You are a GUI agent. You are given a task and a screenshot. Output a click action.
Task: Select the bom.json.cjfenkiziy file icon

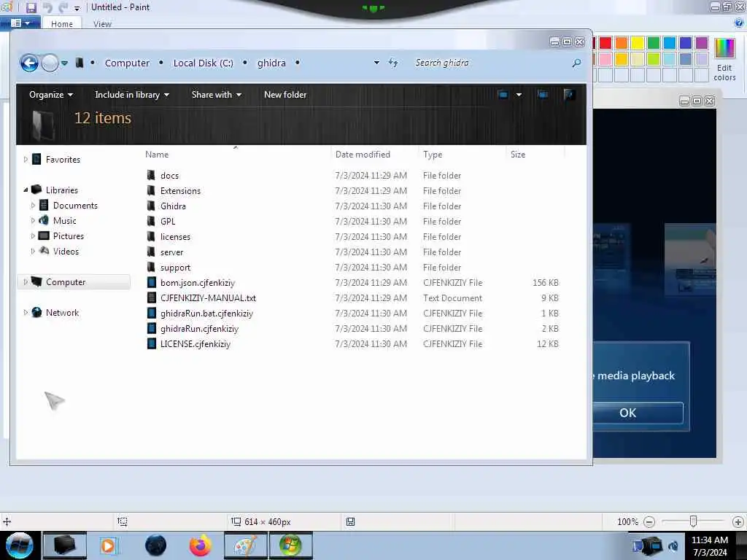coord(152,282)
